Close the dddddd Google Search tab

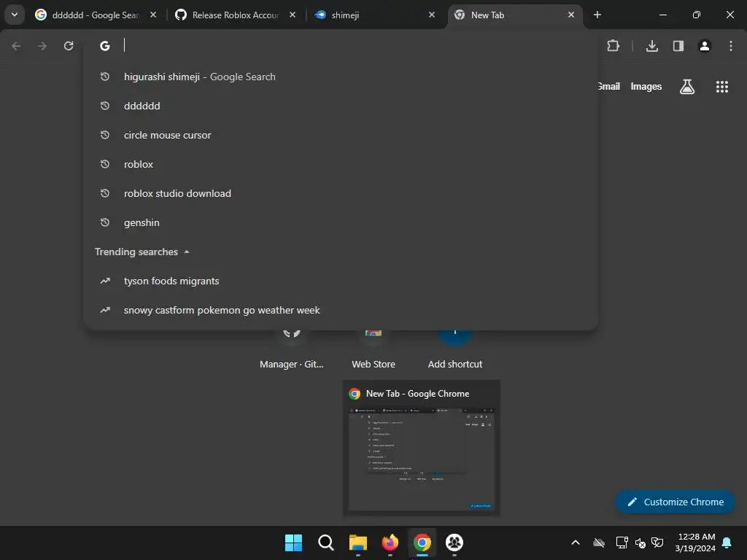(153, 15)
